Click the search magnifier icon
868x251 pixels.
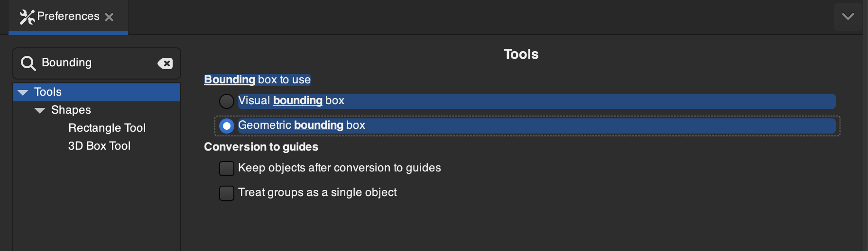pos(28,63)
